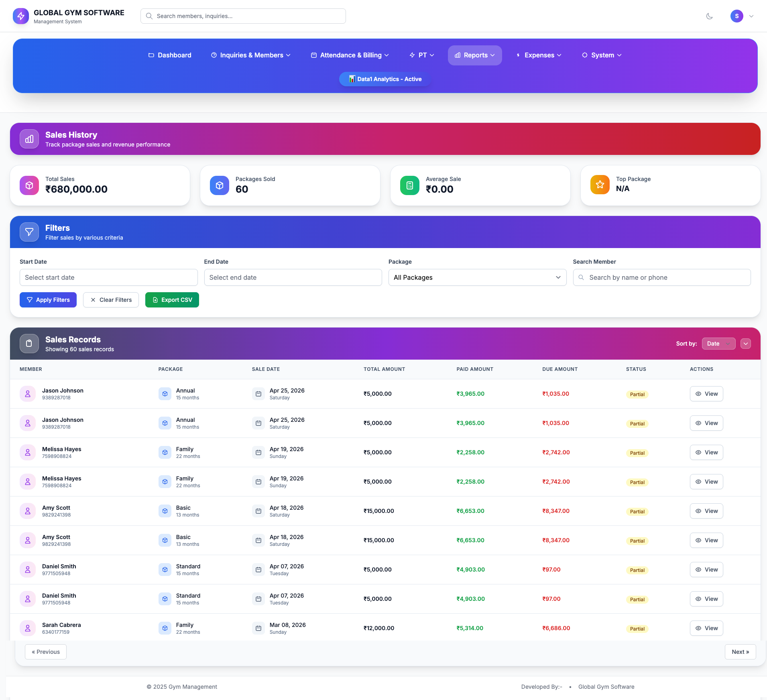This screenshot has height=700, width=767.
Task: Click the Total Sales package icon
Action: [29, 185]
